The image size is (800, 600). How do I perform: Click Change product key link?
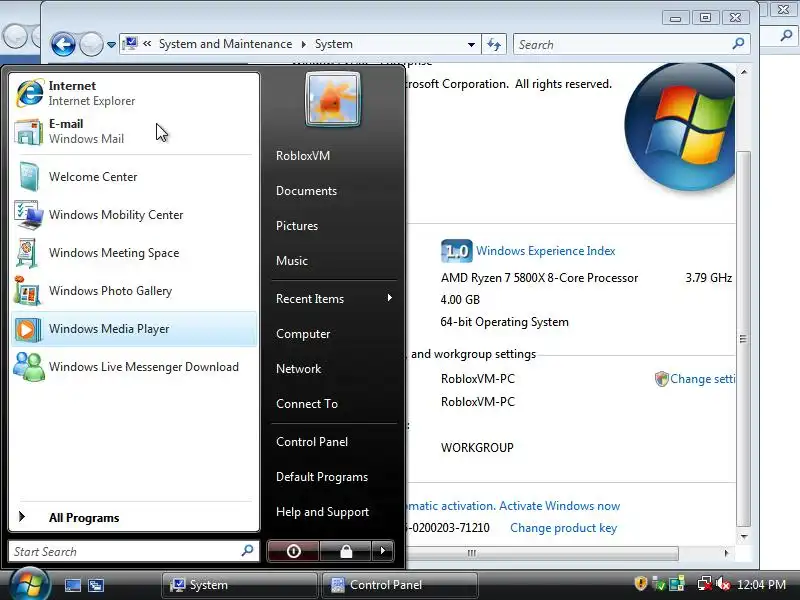click(563, 528)
